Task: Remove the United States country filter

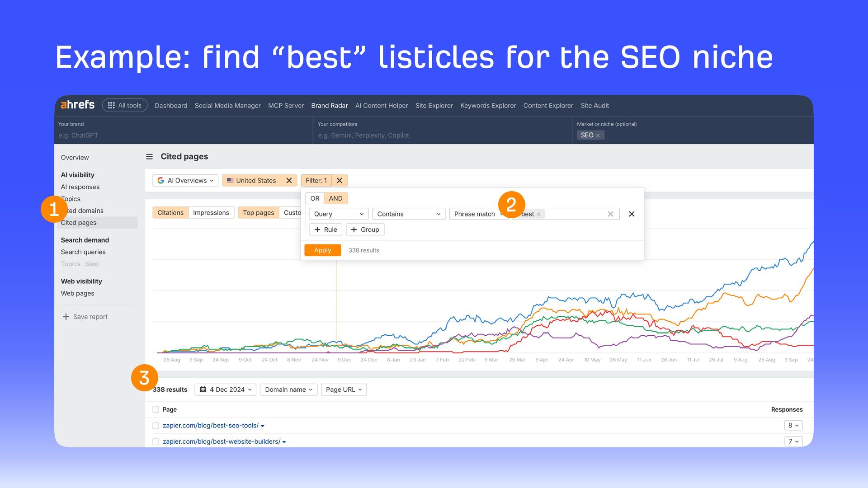Action: 289,180
